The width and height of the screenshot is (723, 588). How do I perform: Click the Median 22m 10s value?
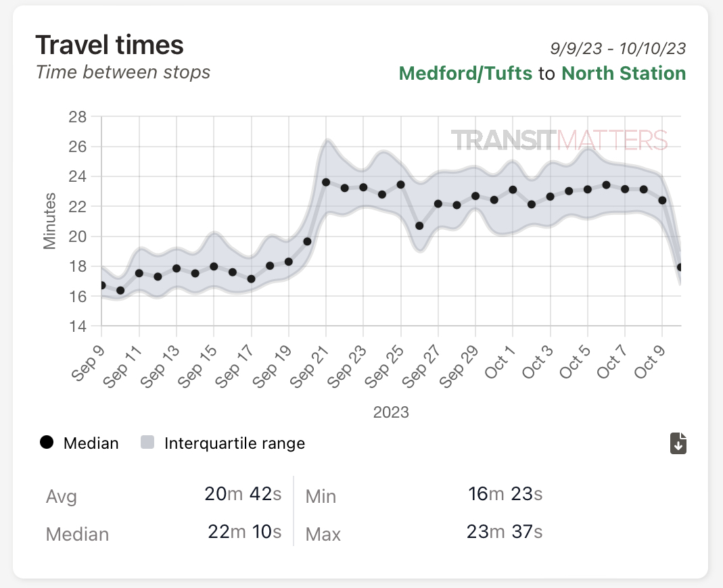245,532
